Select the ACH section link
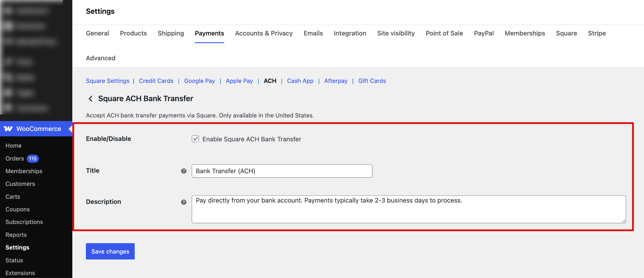The width and height of the screenshot is (644, 278). click(270, 81)
